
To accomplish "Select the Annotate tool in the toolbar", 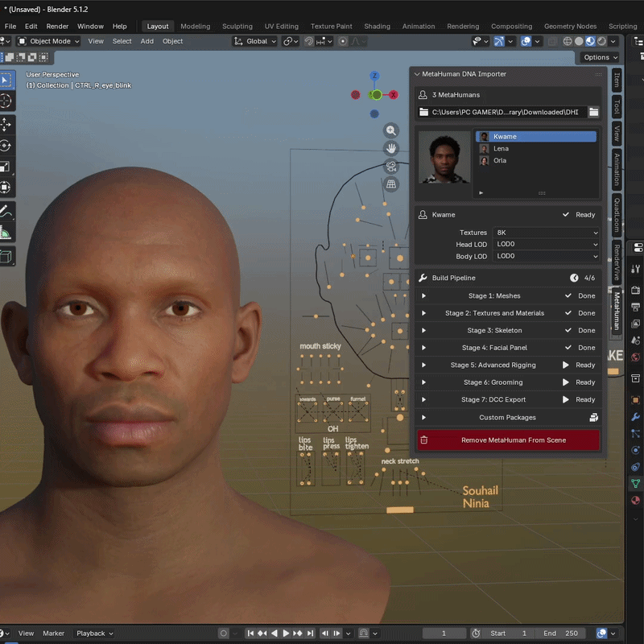I will point(6,212).
